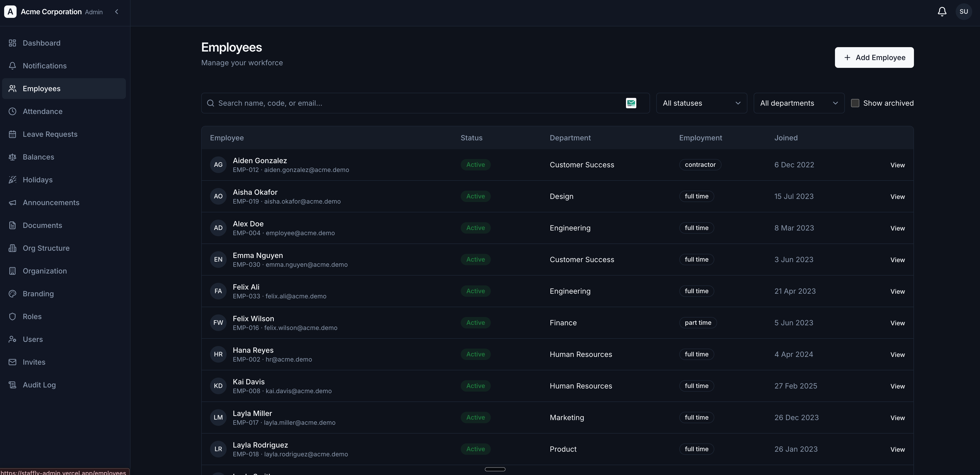Open the All departments dropdown
Viewport: 980px width, 475px height.
click(799, 103)
